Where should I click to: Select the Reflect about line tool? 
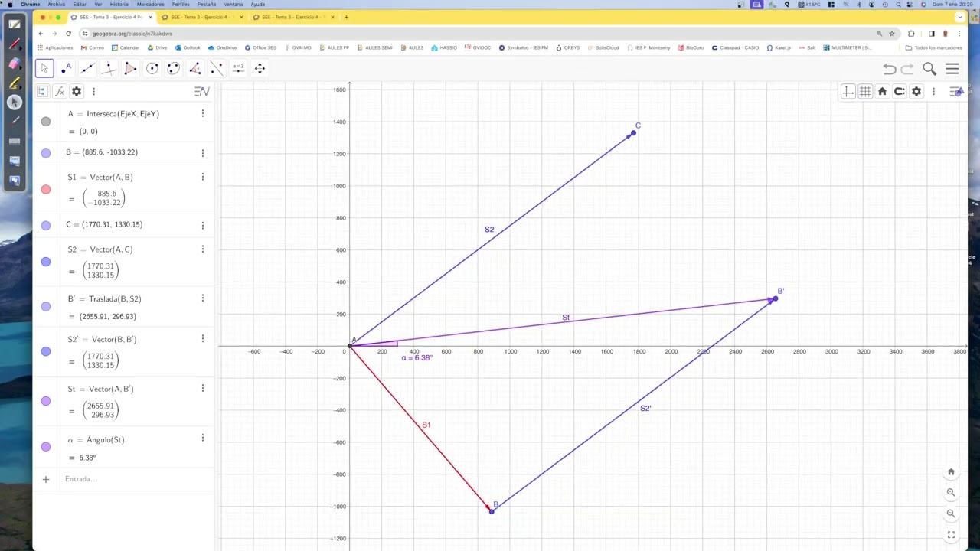(217, 68)
